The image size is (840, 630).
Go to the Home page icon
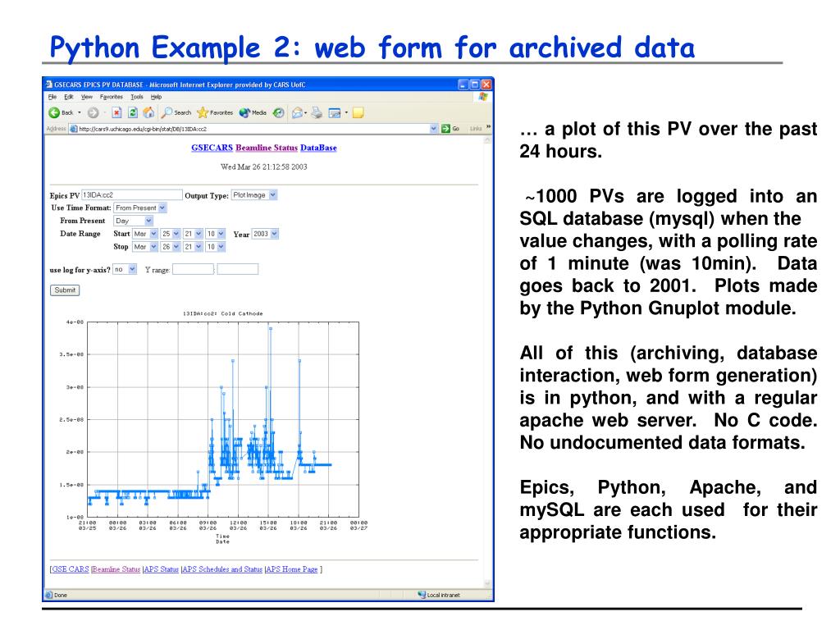[148, 112]
